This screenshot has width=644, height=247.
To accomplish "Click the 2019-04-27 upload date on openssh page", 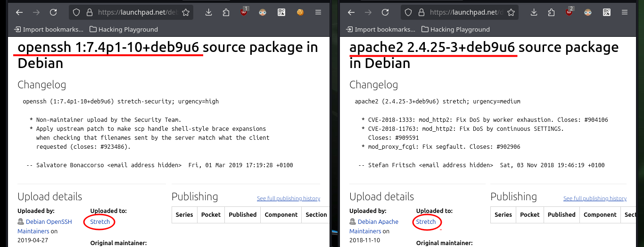I will (x=33, y=240).
